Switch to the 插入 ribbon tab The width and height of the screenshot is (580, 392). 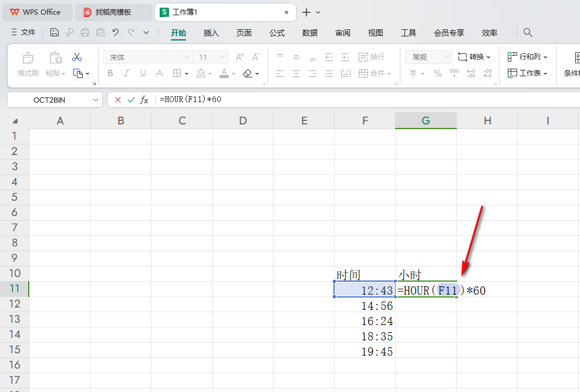point(211,33)
